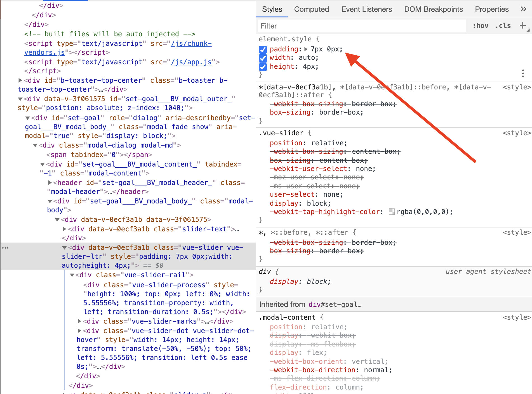Toggle the width auto property checkbox

(x=263, y=58)
